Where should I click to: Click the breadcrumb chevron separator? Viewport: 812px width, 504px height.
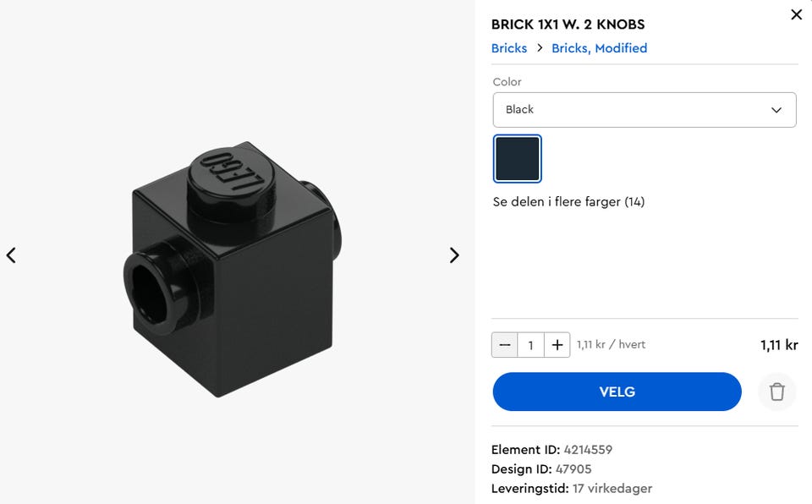pos(540,47)
